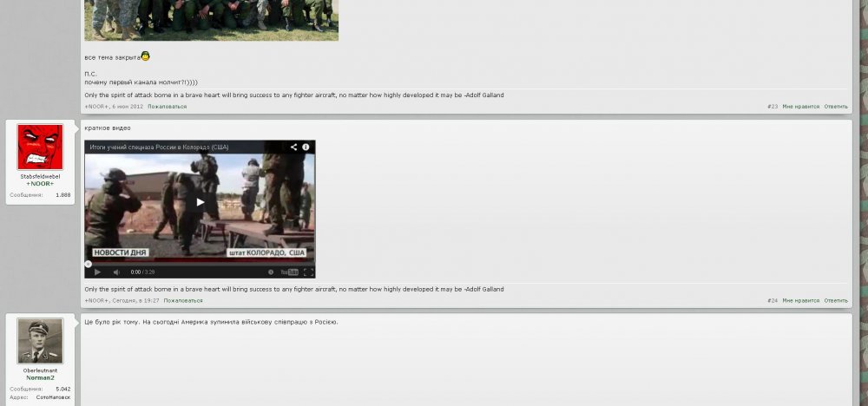The height and width of the screenshot is (406, 868).
Task: Click message count '5.042' of Norman2
Action: click(63, 390)
